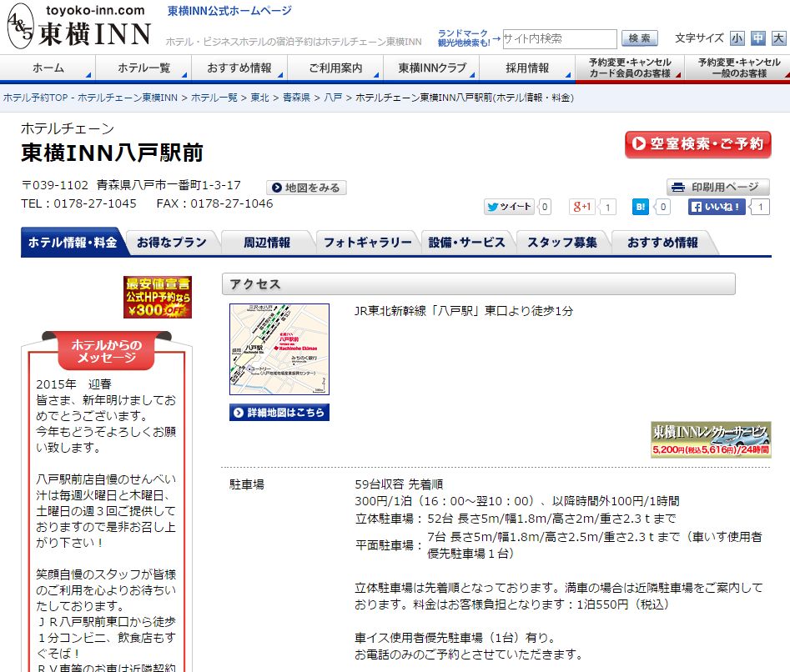Click the Facebook いいね！ button

[x=717, y=207]
